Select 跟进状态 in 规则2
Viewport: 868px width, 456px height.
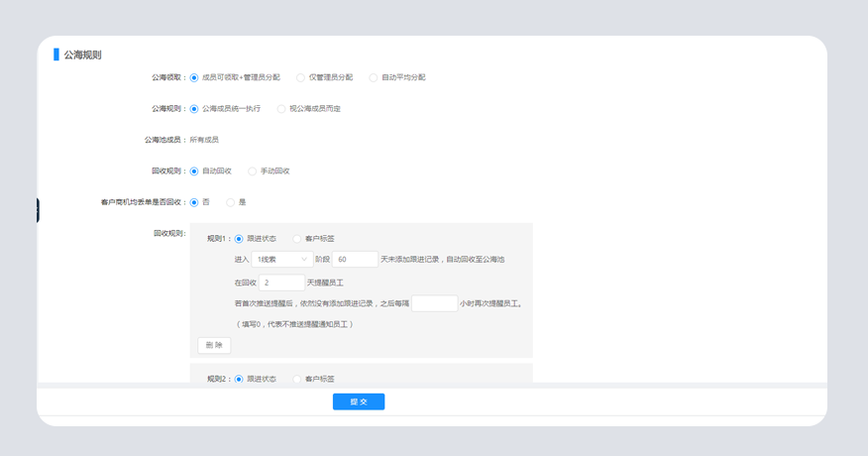click(x=239, y=379)
